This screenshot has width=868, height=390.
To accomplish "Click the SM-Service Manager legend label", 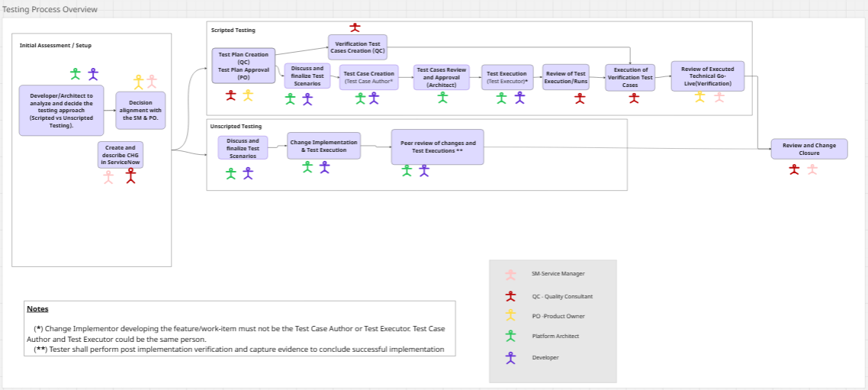I will click(558, 274).
